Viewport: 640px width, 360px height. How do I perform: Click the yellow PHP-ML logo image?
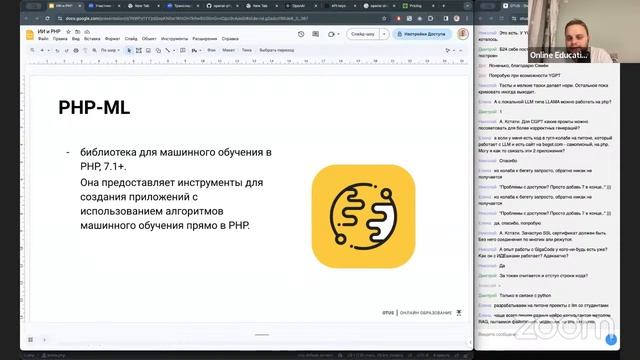pos(363,216)
